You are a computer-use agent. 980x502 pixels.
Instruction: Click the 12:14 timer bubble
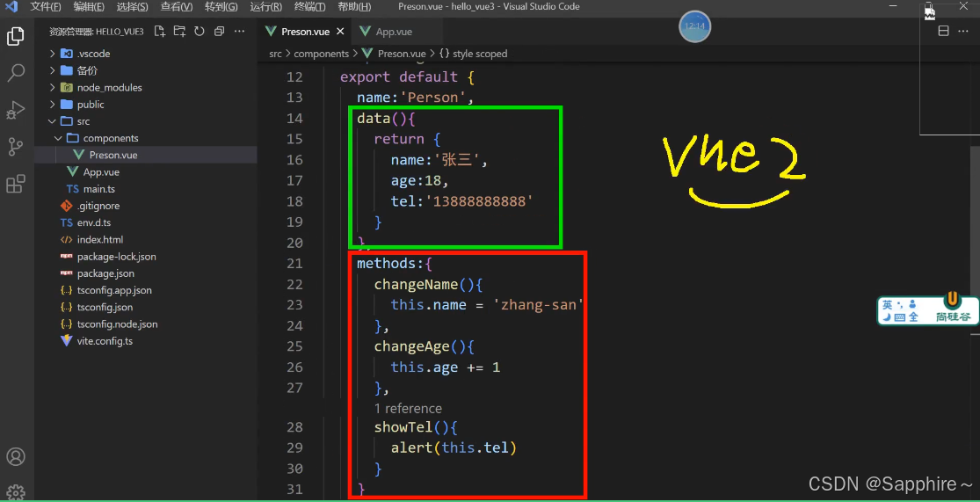pyautogui.click(x=694, y=27)
